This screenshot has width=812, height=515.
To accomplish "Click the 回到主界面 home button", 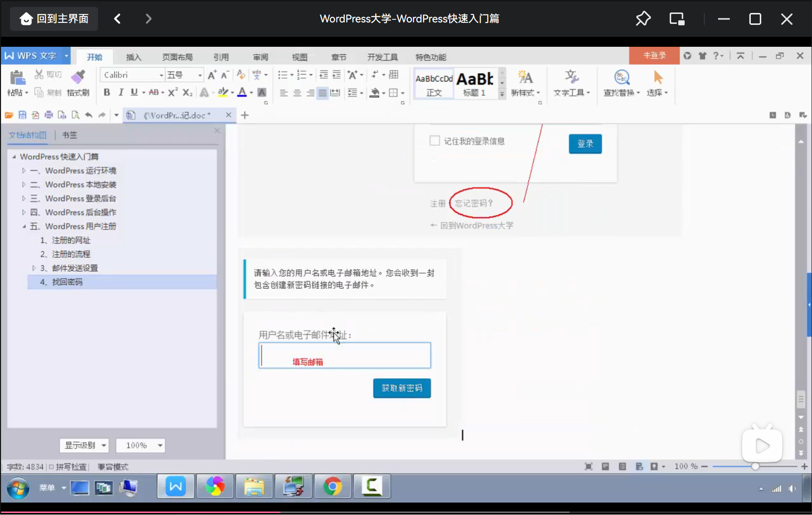I will click(54, 19).
